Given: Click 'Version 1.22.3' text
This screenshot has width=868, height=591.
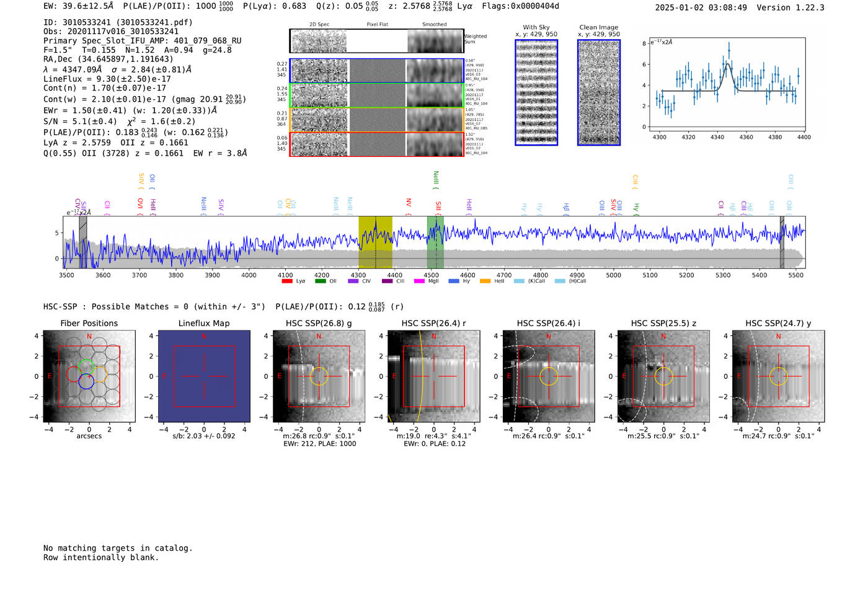Looking at the screenshot, I should 790,8.
